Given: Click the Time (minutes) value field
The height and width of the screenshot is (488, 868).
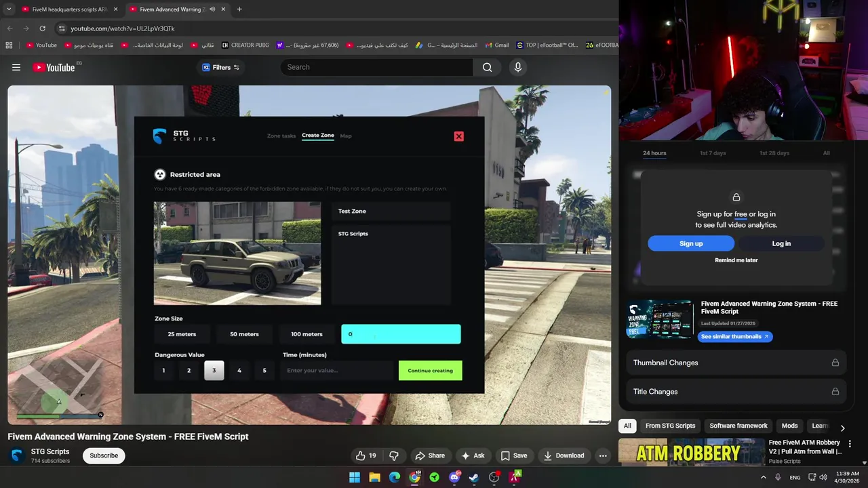Looking at the screenshot, I should tap(336, 371).
